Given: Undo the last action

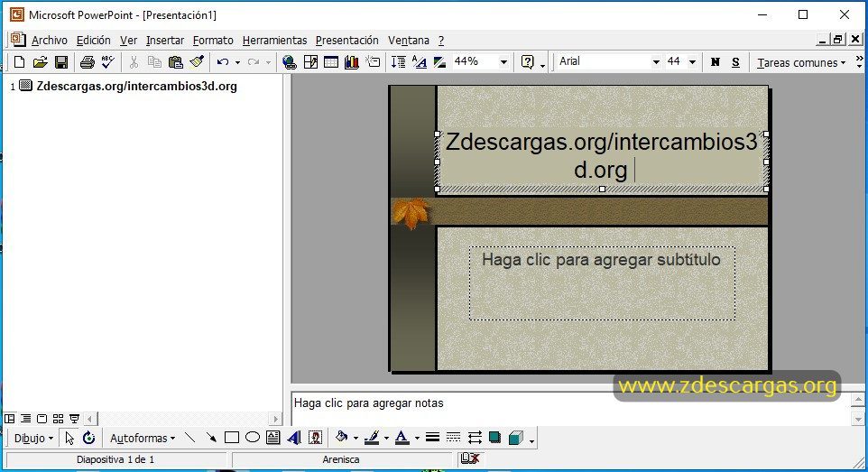Looking at the screenshot, I should (x=223, y=62).
